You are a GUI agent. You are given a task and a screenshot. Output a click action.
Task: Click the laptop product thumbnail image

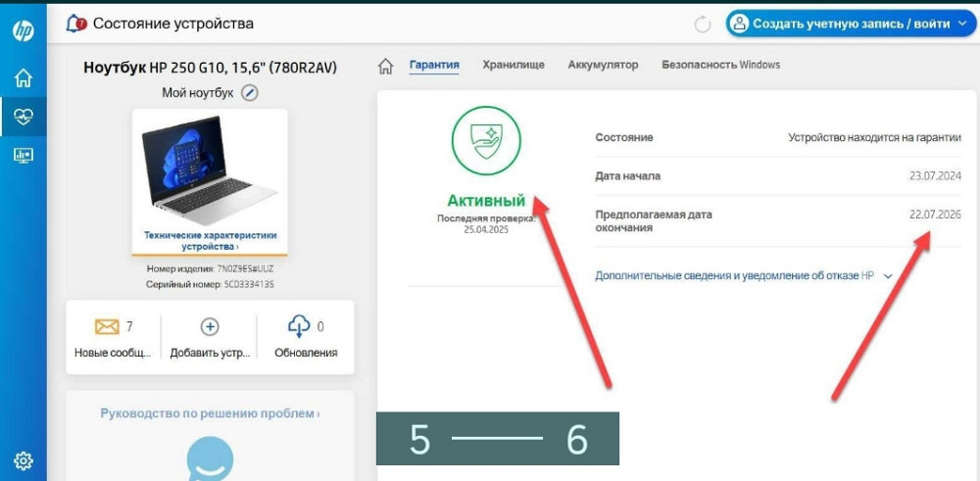point(210,170)
